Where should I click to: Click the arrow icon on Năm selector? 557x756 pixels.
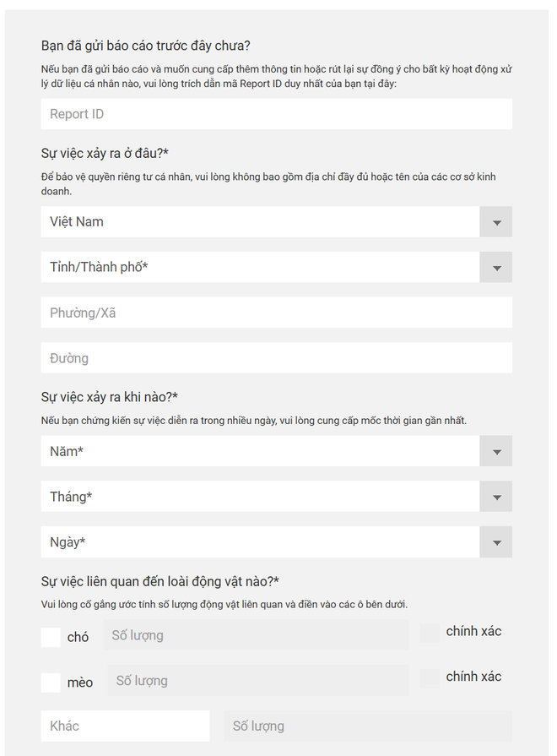[496, 451]
